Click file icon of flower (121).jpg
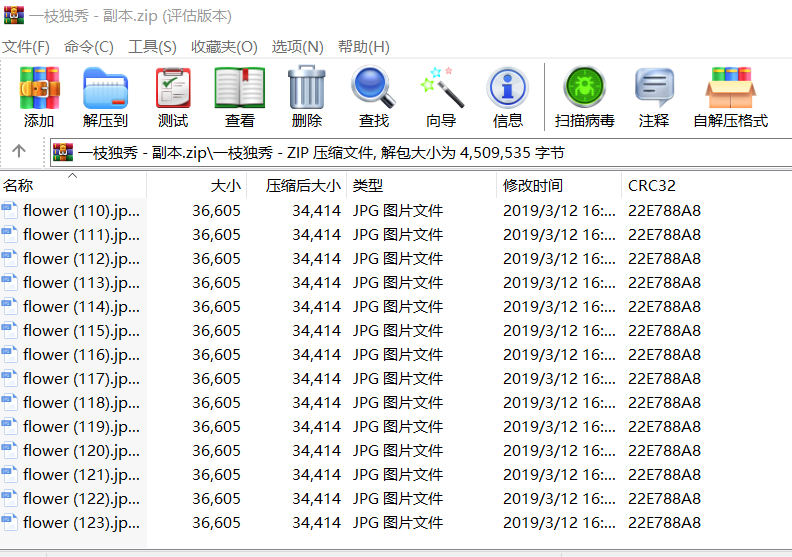Viewport: 792px width, 557px height. 9,474
